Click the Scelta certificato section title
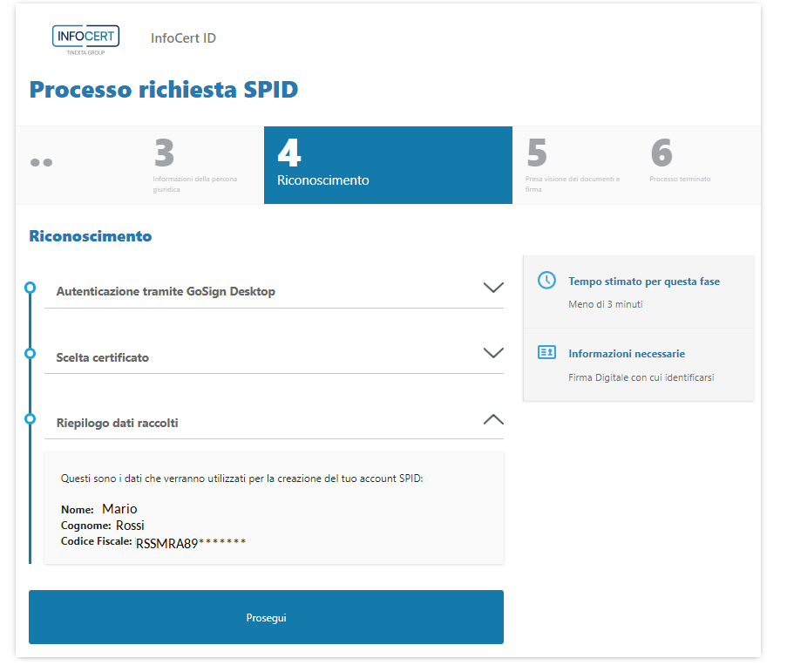This screenshot has height=672, width=787. 102,357
